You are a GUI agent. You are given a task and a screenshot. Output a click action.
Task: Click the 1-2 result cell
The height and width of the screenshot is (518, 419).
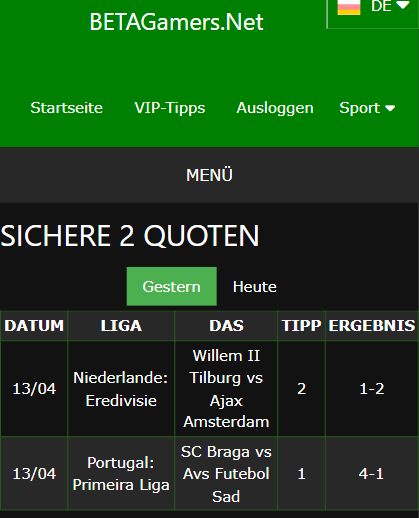[x=372, y=389]
